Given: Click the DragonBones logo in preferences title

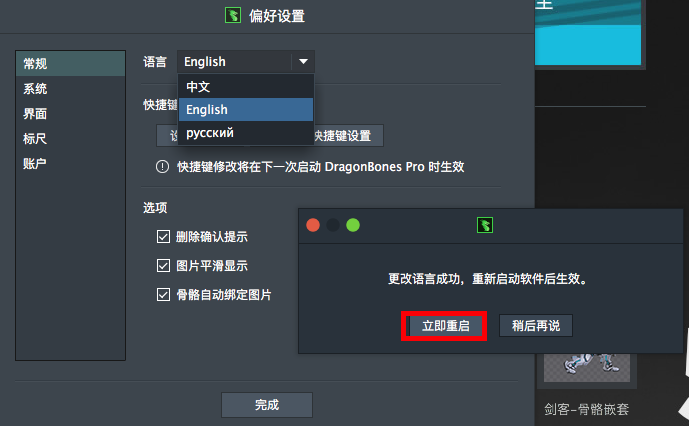Looking at the screenshot, I should pyautogui.click(x=233, y=15).
